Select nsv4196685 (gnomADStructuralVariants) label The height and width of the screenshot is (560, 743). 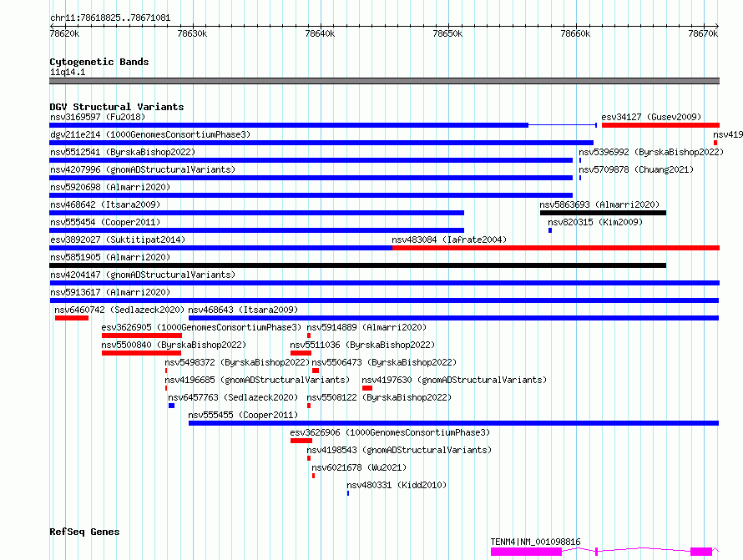(x=257, y=380)
